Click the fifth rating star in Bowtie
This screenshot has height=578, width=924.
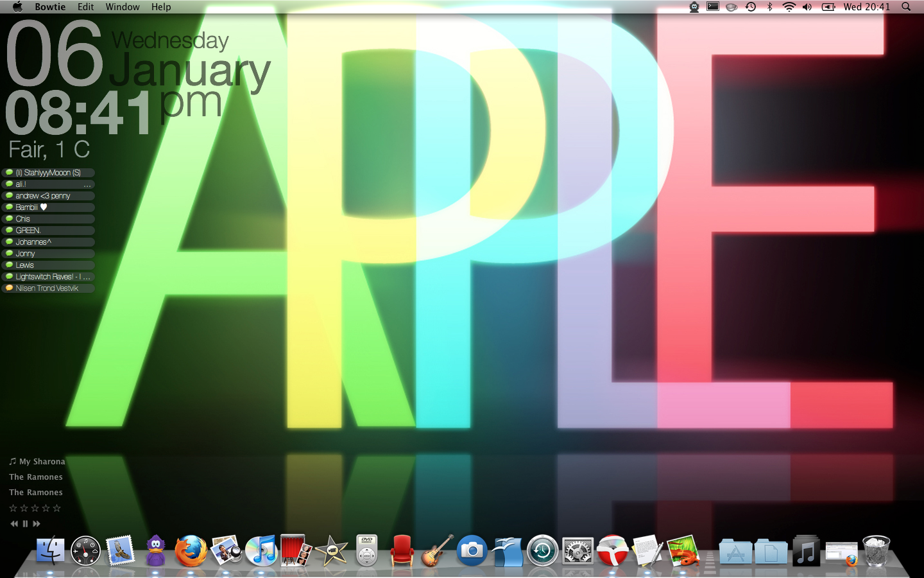point(56,508)
